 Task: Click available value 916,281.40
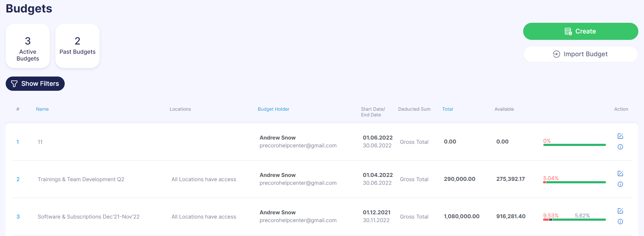tap(511, 216)
